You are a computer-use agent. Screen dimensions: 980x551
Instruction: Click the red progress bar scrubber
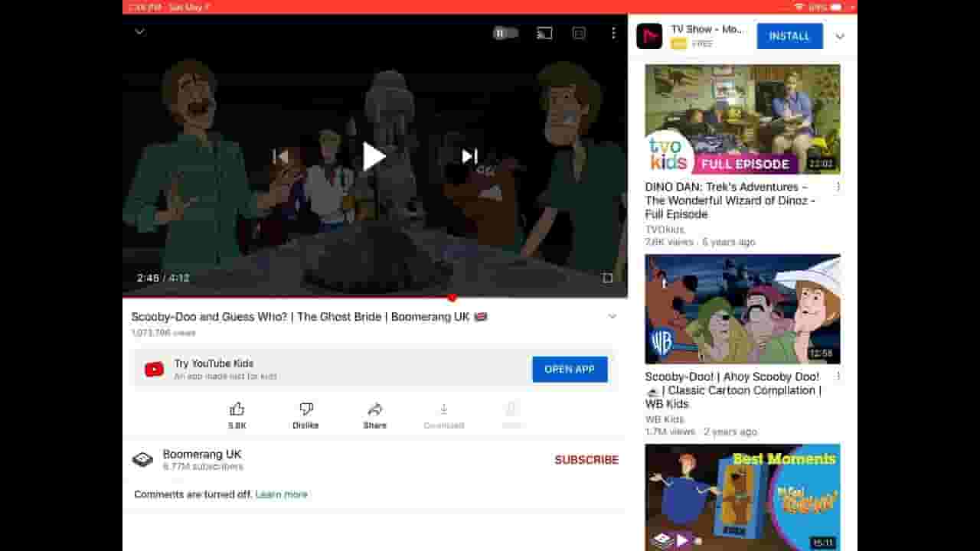tap(452, 297)
